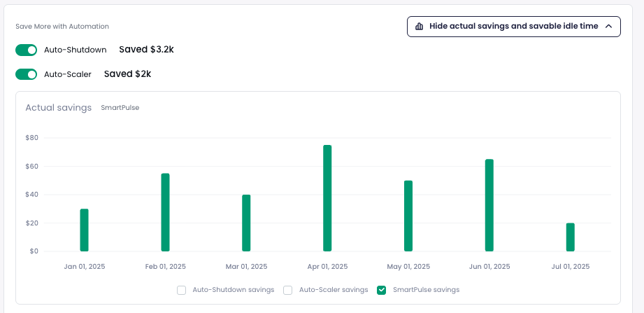Viewport: 644px width, 313px height.
Task: Collapse savings panel with the chevron arrow
Action: 608,27
